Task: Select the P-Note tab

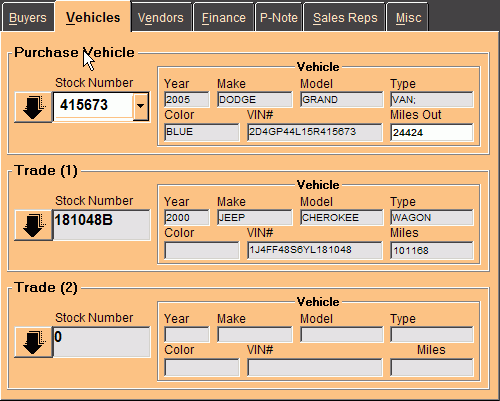Action: click(279, 18)
